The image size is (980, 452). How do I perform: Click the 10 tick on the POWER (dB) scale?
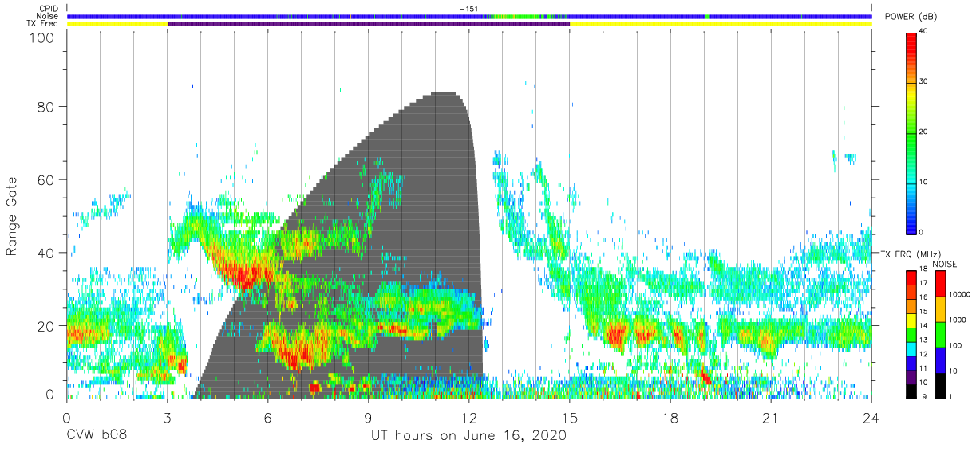pyautogui.click(x=924, y=183)
